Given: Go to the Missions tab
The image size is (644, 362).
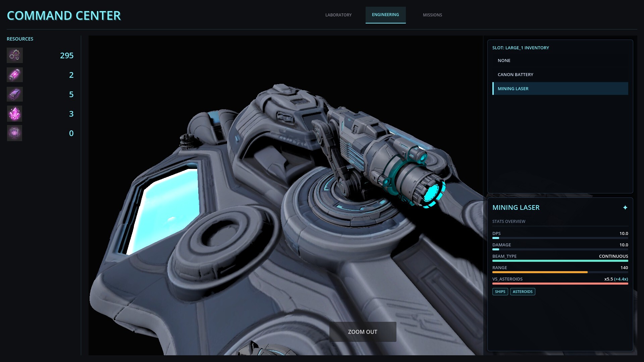Looking at the screenshot, I should pos(432,15).
